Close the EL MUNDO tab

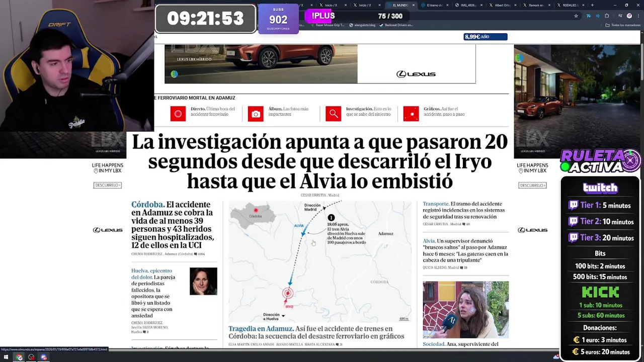click(414, 5)
